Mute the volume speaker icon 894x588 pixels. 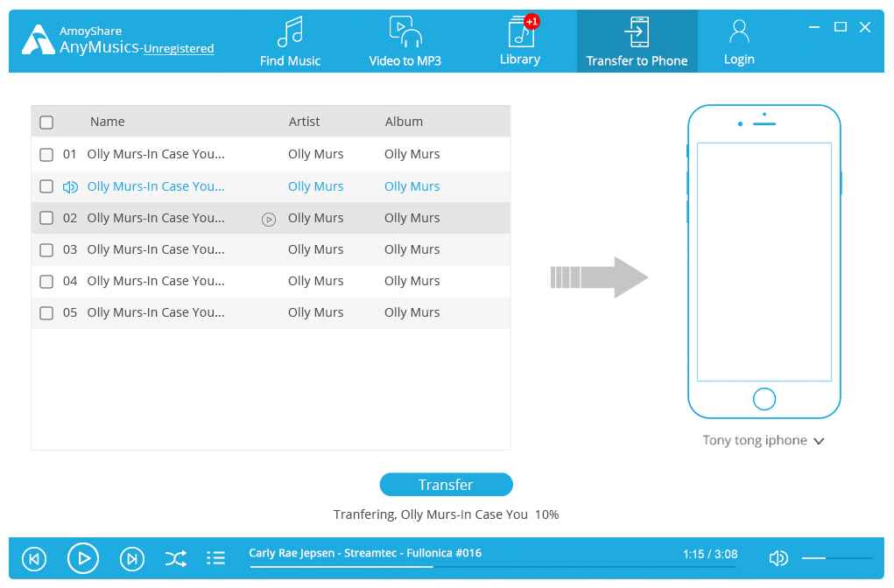point(778,558)
